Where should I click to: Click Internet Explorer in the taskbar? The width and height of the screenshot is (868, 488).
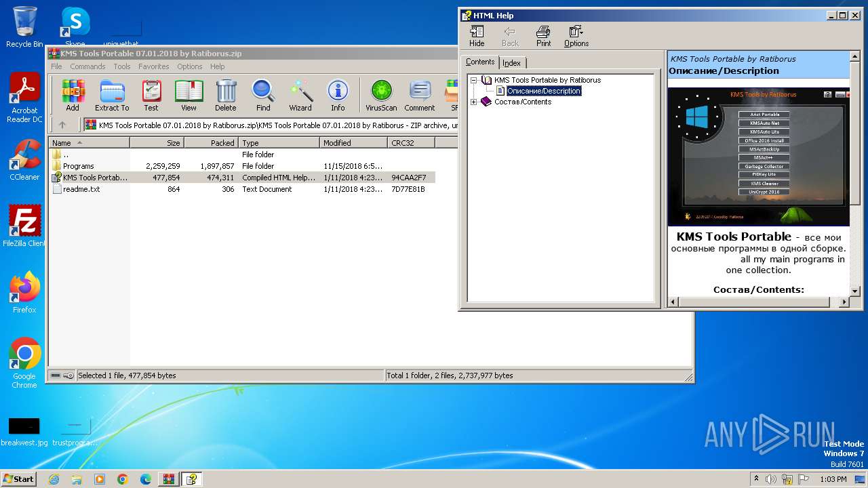pyautogui.click(x=54, y=479)
